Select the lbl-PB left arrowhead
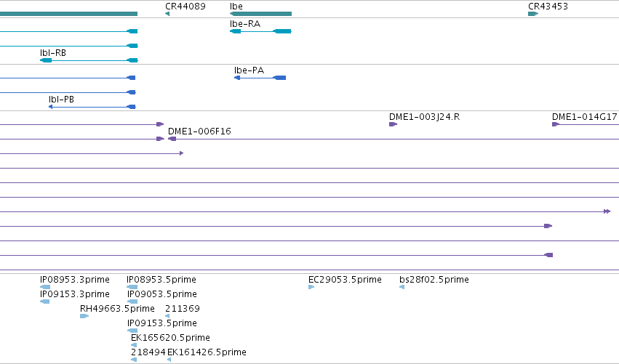Image resolution: width=619 pixels, height=364 pixels. click(50, 107)
